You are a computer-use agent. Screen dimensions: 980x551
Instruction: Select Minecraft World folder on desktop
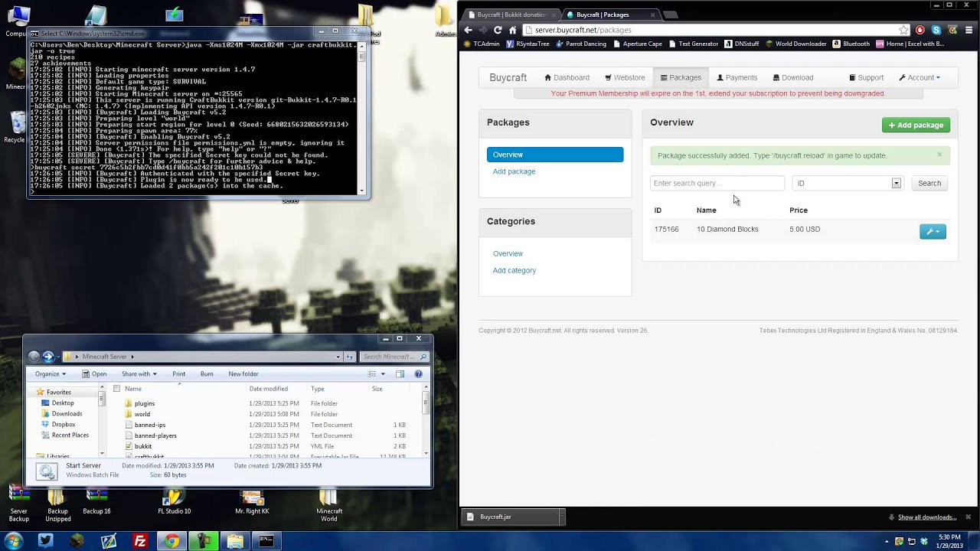pyautogui.click(x=328, y=505)
